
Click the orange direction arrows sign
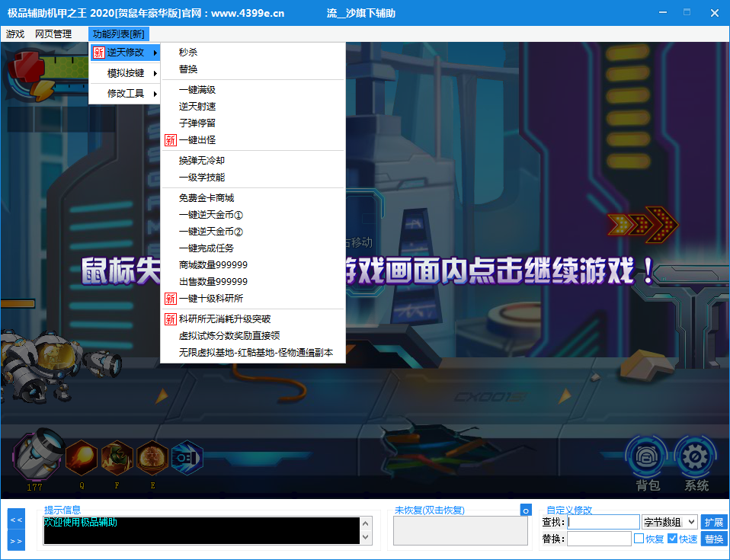point(643,225)
